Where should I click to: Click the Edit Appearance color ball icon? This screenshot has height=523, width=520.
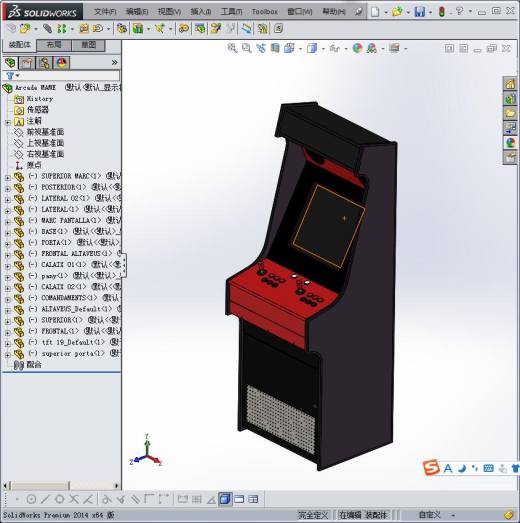(x=357, y=48)
